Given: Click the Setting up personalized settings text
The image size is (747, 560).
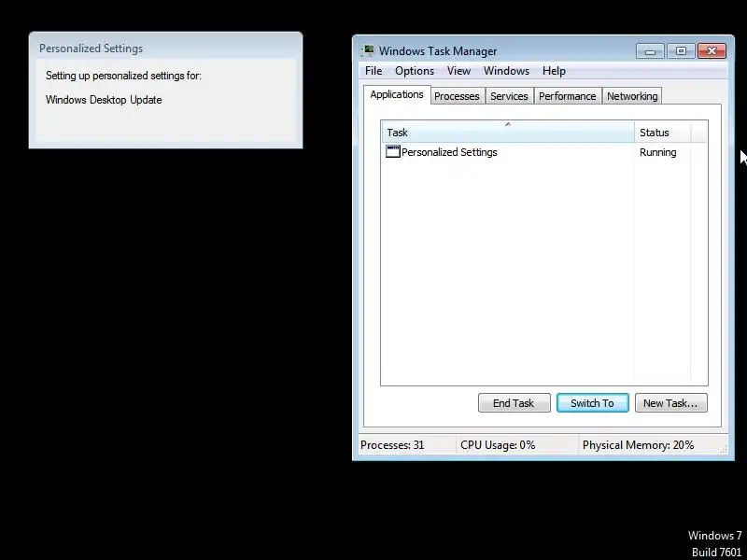Looking at the screenshot, I should point(123,76).
